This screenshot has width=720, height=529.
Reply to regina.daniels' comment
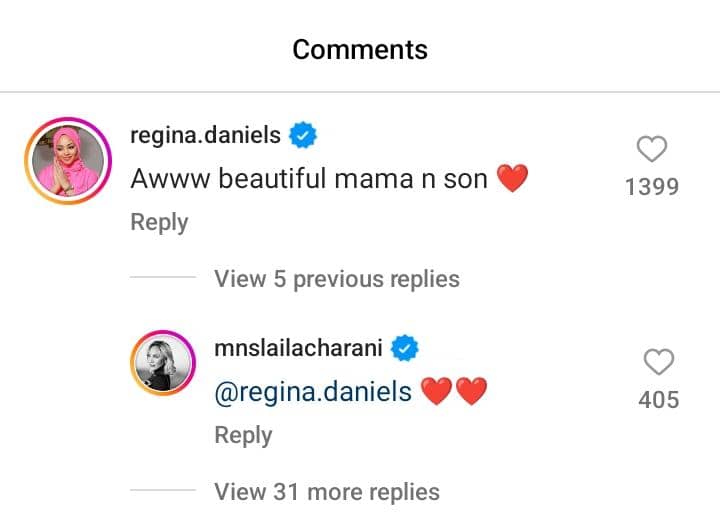coord(159,222)
